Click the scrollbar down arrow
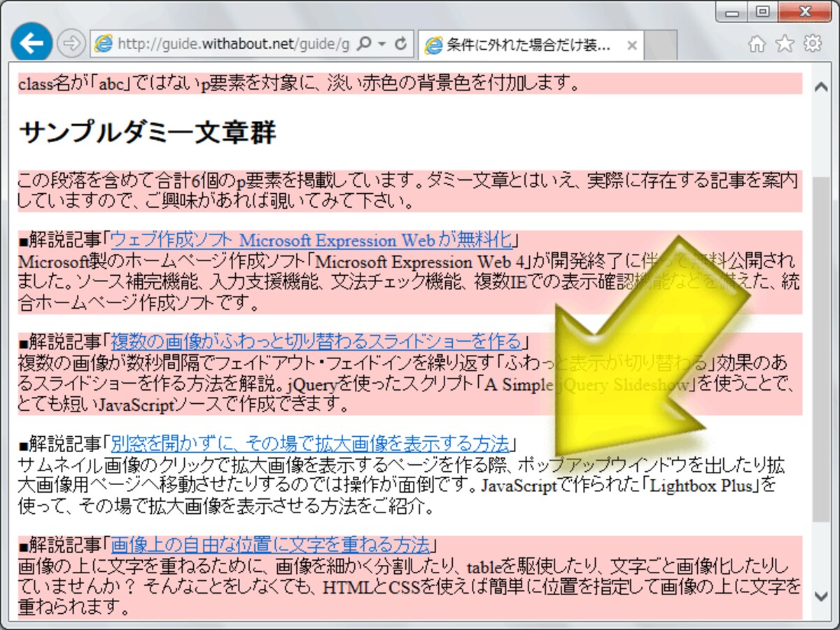The width and height of the screenshot is (840, 630). pyautogui.click(x=820, y=596)
